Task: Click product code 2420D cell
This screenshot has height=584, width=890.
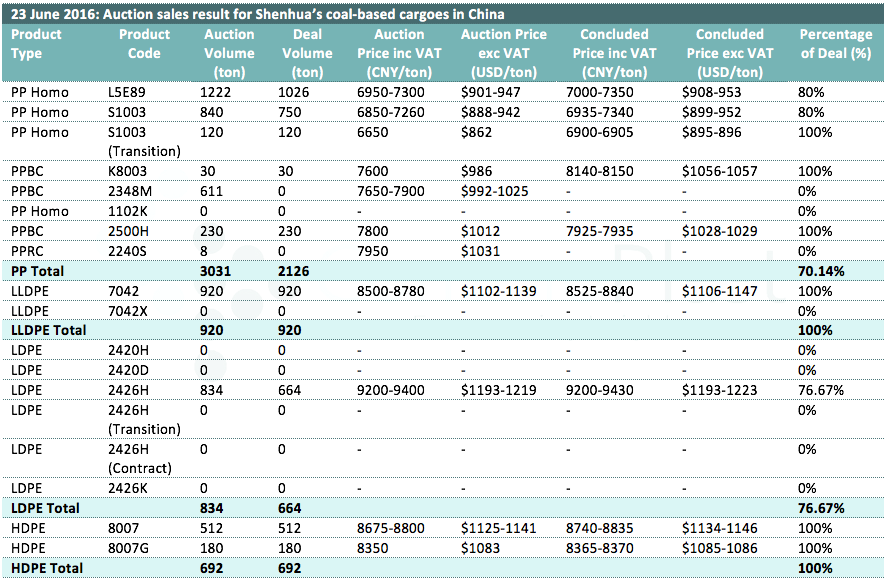Action: (x=129, y=370)
